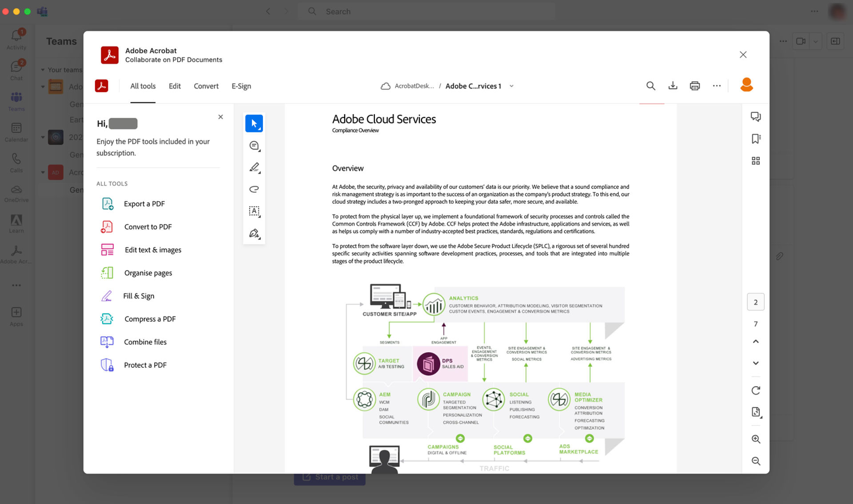Enable the Protect a PDF option
Screen dimensions: 853x504
pyautogui.click(x=145, y=365)
